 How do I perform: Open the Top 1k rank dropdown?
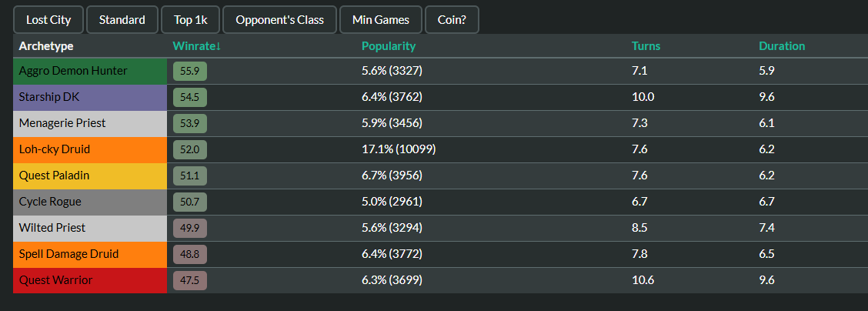point(190,20)
